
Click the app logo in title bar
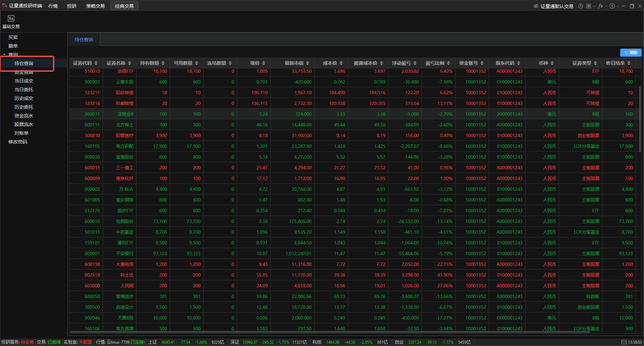pos(4,6)
